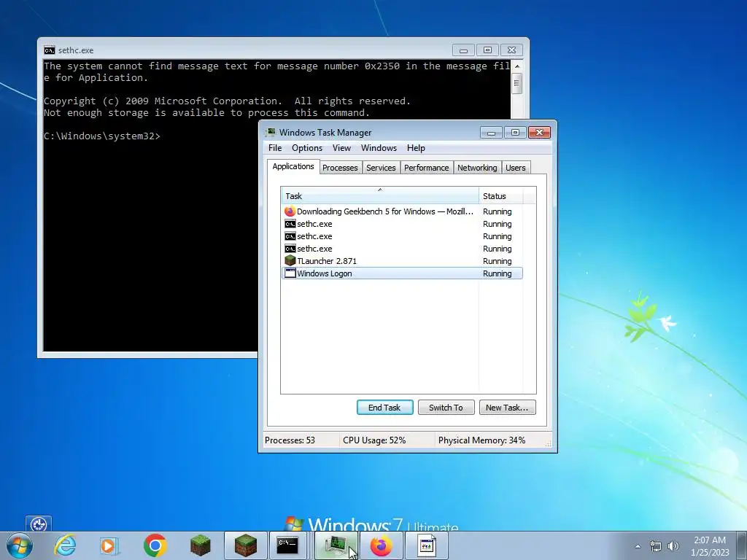Switch to the Users tab
The image size is (747, 560).
tap(516, 168)
